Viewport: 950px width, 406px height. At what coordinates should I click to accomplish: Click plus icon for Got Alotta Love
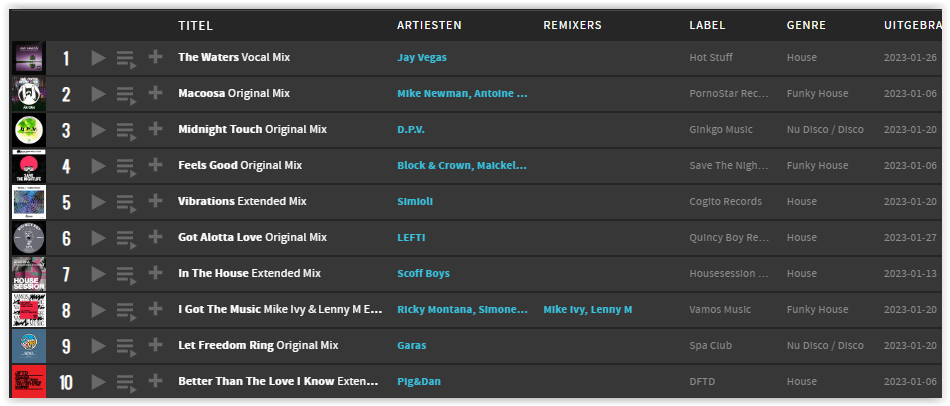coord(156,237)
